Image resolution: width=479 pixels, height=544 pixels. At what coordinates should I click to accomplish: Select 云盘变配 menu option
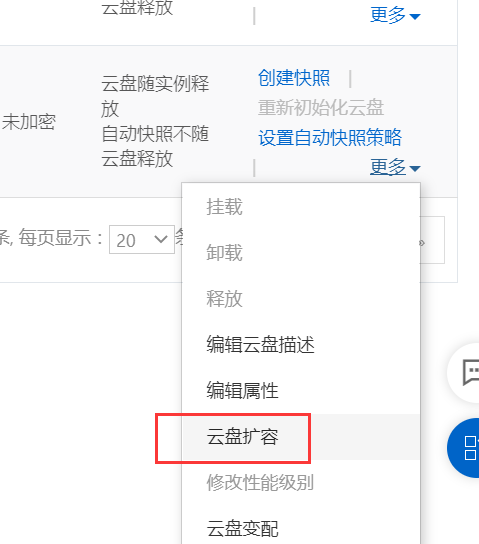(242, 529)
